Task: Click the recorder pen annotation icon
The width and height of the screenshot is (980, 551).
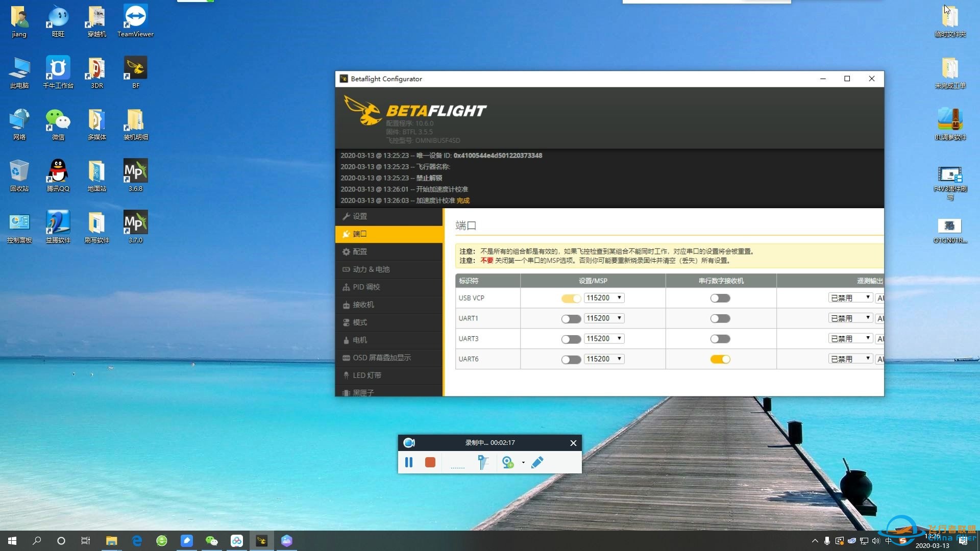Action: [537, 462]
